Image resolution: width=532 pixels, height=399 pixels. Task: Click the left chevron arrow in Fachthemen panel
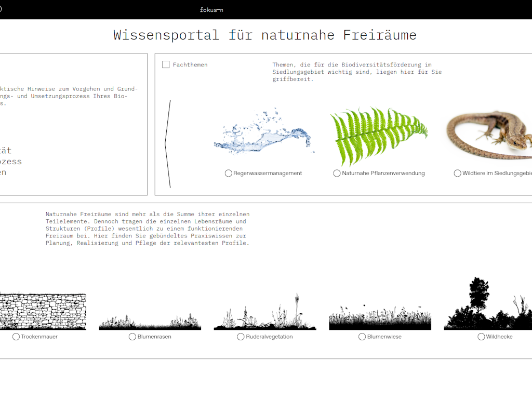[x=168, y=144]
